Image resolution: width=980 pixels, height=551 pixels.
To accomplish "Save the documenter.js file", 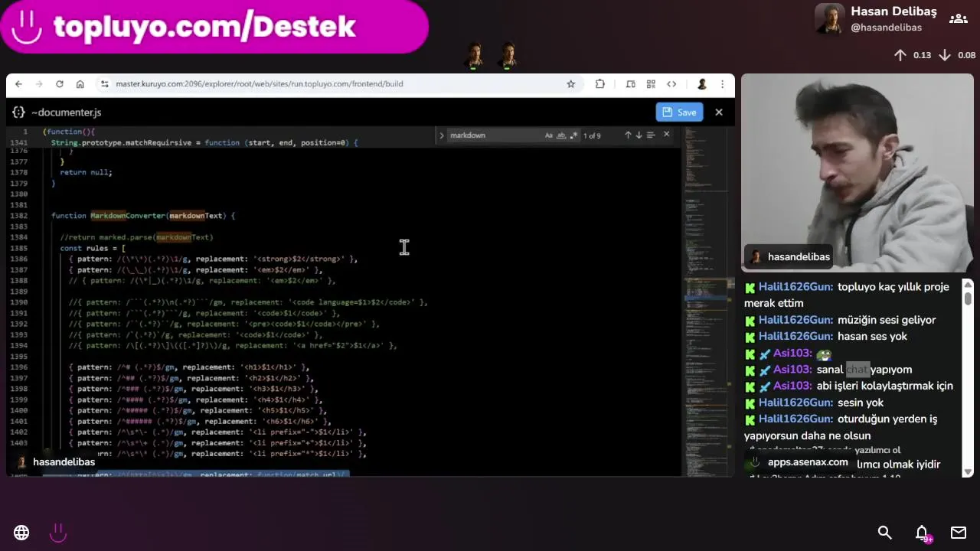I will (x=679, y=112).
